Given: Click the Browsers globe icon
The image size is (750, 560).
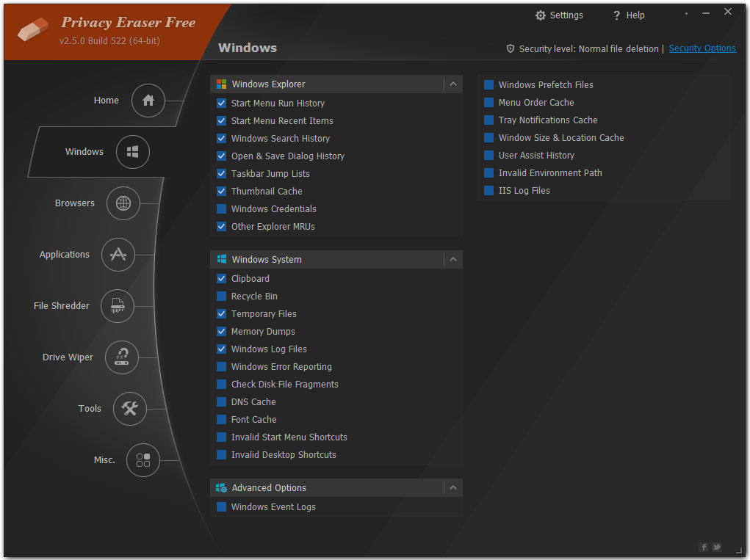Looking at the screenshot, I should point(123,203).
